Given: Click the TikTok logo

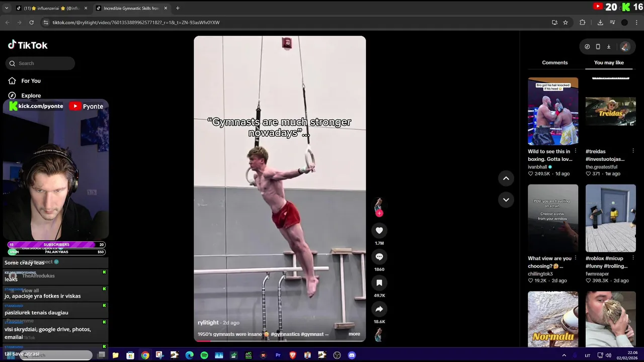Looking at the screenshot, I should [x=28, y=45].
